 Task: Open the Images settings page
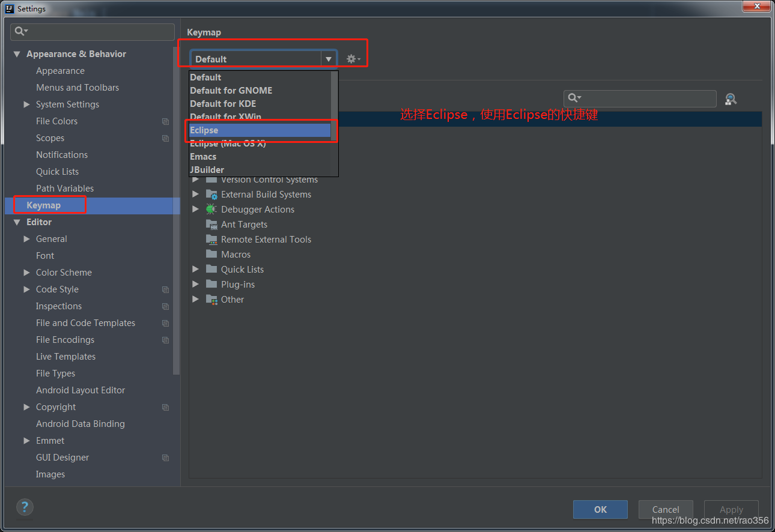click(50, 474)
